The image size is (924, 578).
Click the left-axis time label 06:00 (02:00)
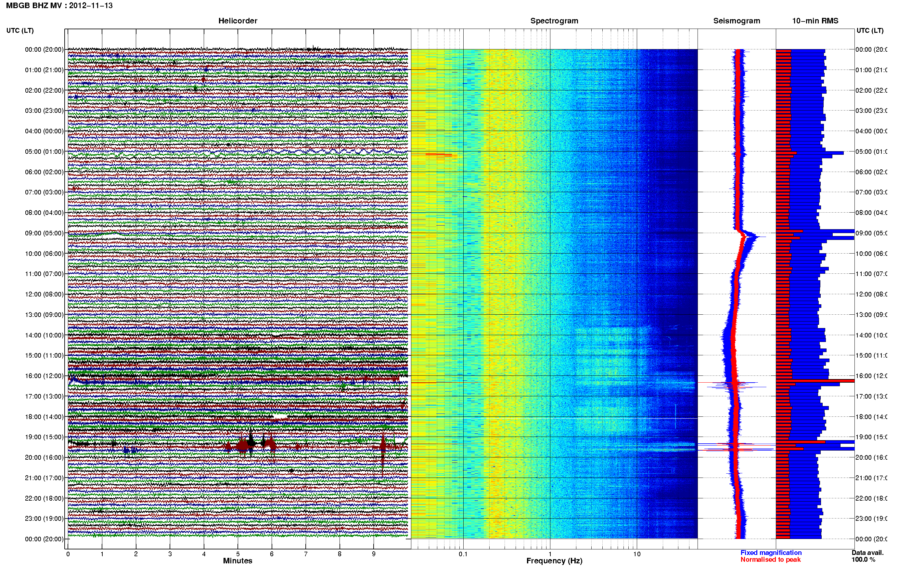(44, 172)
